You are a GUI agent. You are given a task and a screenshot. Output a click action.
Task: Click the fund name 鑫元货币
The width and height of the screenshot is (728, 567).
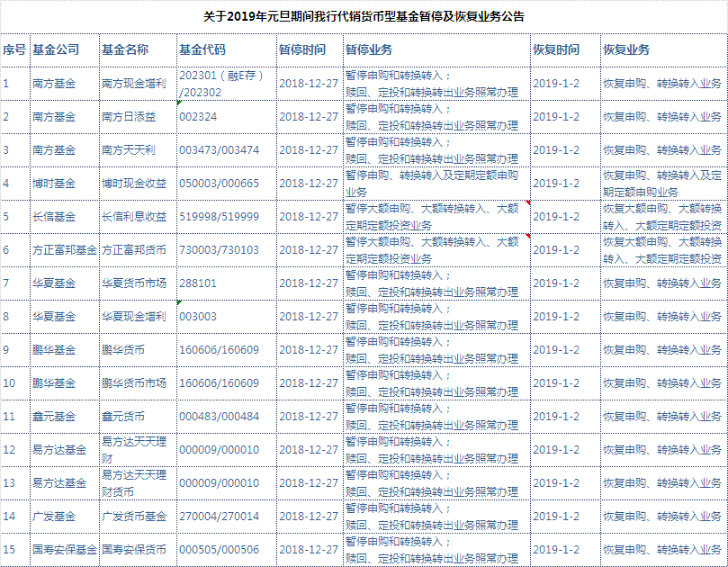pyautogui.click(x=123, y=416)
